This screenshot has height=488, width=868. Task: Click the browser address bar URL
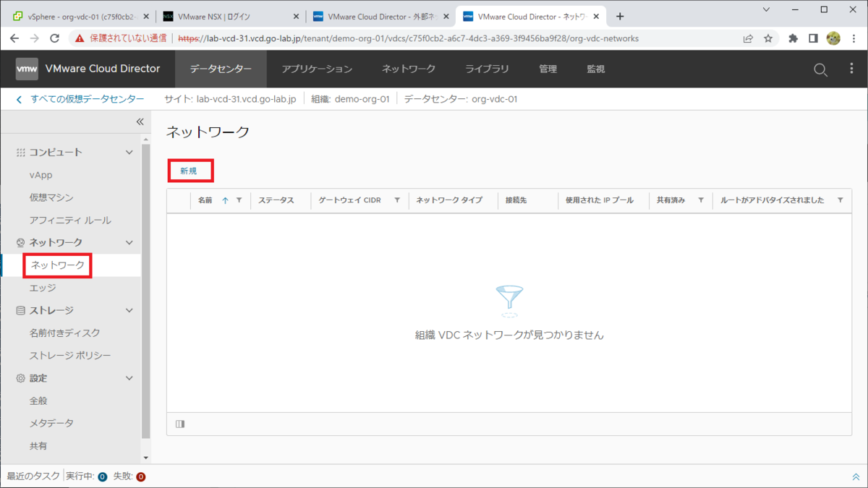(x=408, y=38)
